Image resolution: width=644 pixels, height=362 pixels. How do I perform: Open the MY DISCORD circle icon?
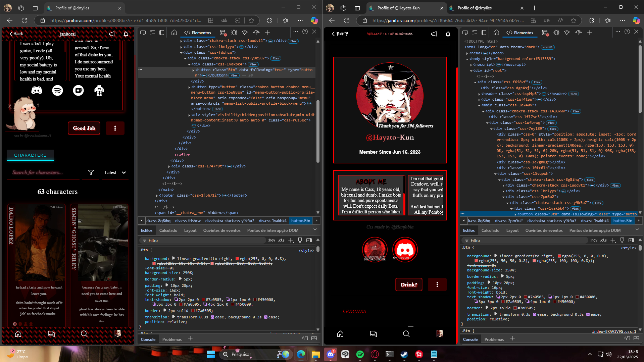[405, 249]
